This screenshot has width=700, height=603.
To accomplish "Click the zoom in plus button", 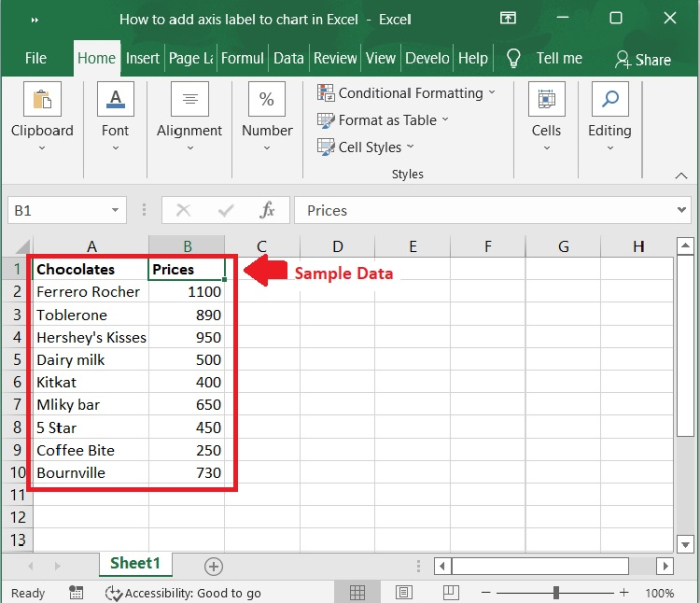I will [624, 593].
